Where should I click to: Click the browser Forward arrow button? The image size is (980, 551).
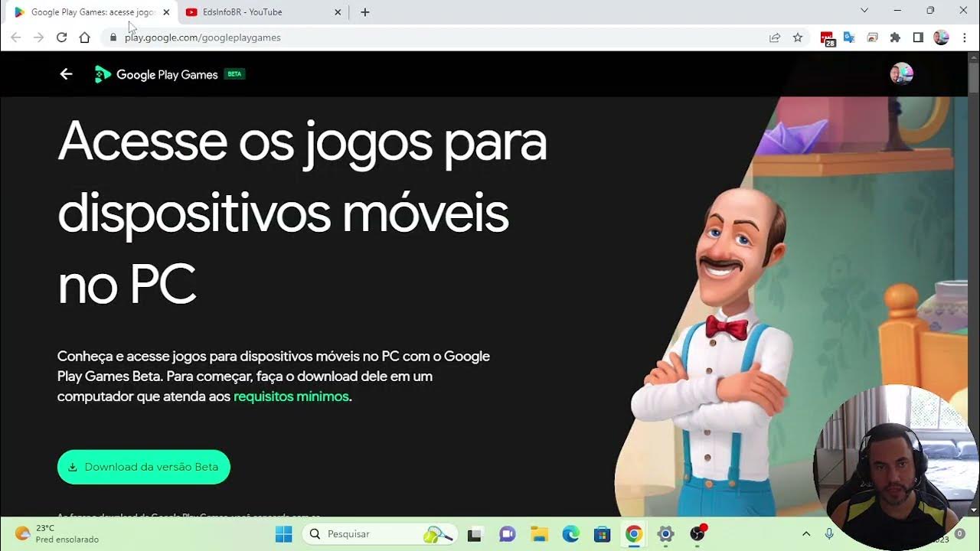click(x=38, y=37)
